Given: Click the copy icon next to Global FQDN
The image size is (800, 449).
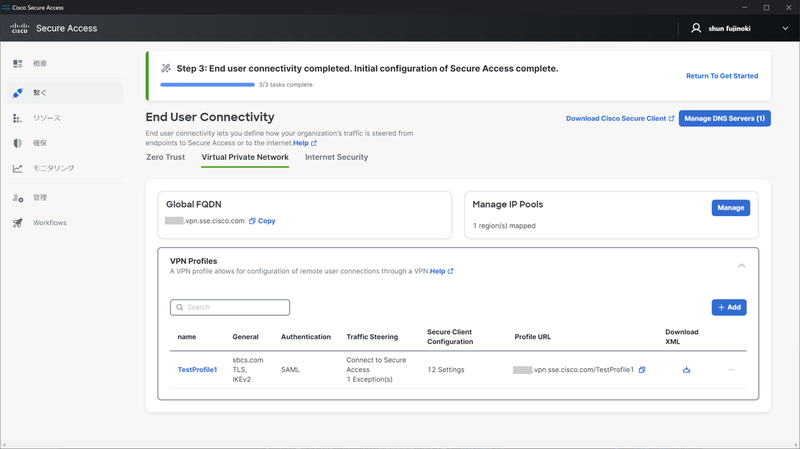Looking at the screenshot, I should click(252, 221).
